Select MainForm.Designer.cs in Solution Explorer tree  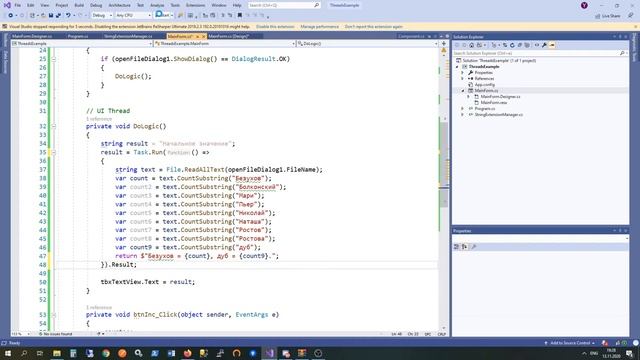500,97
